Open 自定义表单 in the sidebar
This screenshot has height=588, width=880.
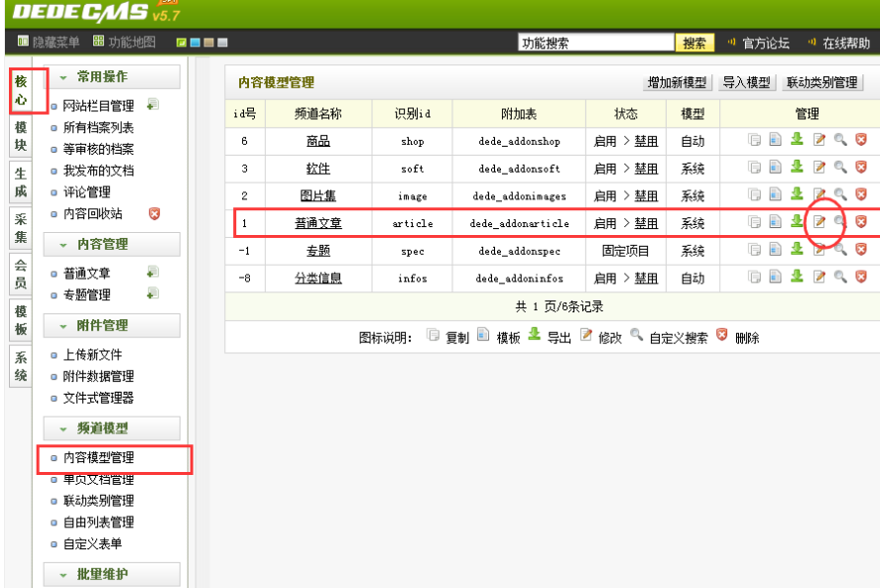click(92, 543)
